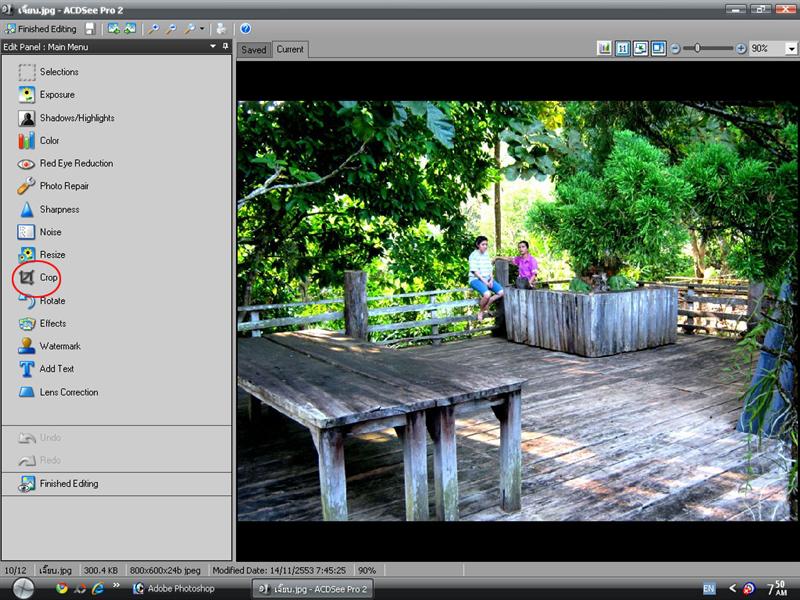
Task: Open the Edit Panel menu dropdown arrow
Action: click(212, 47)
